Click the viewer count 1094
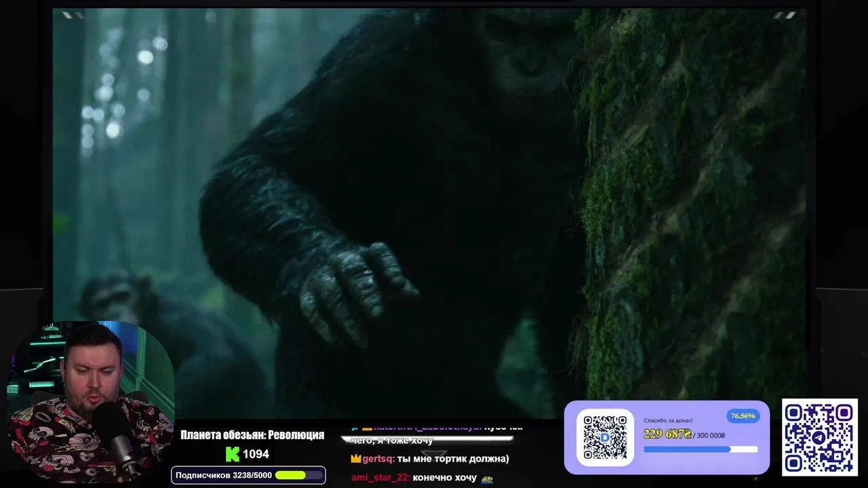This screenshot has width=868, height=488. [256, 454]
